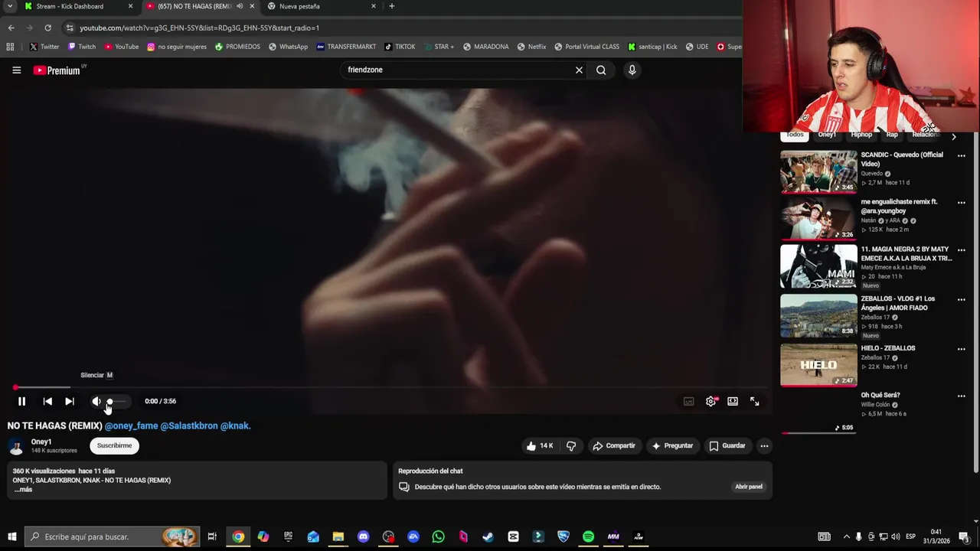
Task: Adjust the volume slider handle
Action: click(109, 401)
